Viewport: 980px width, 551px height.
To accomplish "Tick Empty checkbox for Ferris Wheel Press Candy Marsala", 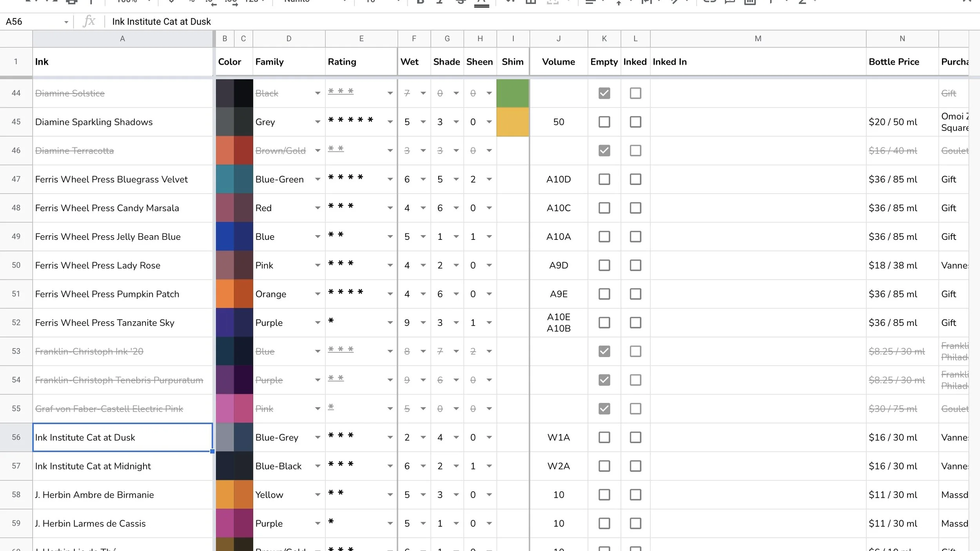I will point(604,208).
